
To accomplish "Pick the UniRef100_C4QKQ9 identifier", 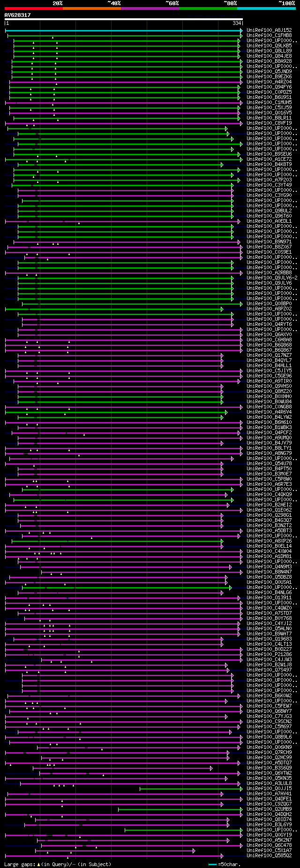I will click(x=269, y=494).
